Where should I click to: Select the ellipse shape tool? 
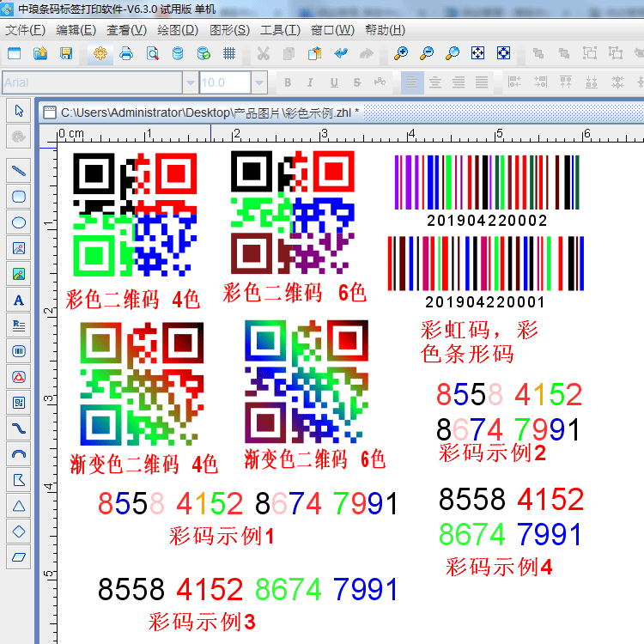pyautogui.click(x=18, y=222)
